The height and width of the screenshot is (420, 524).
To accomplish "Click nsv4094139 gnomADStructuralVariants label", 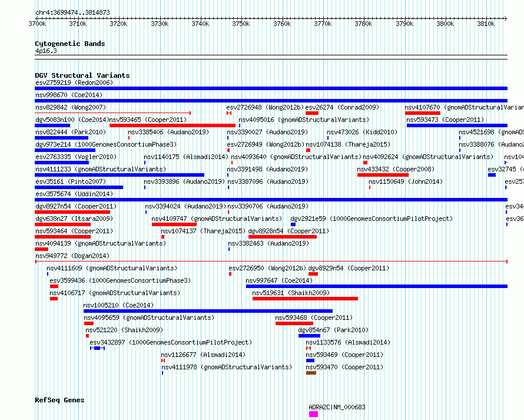I will [101, 243].
